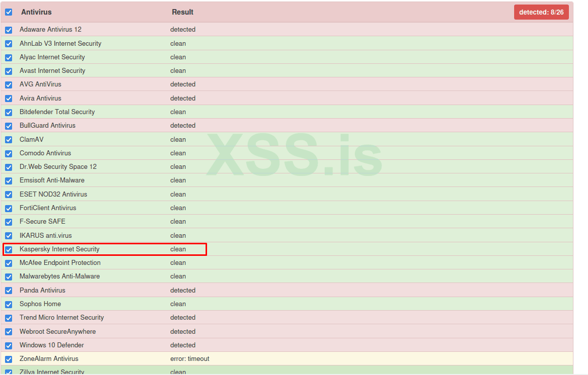The height and width of the screenshot is (375, 588).
Task: Uncheck the Webroot SecureAnywhere checkbox
Action: click(x=9, y=332)
